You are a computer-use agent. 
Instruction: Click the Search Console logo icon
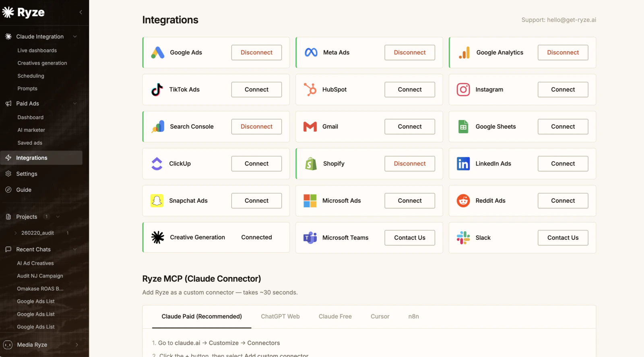pyautogui.click(x=158, y=127)
